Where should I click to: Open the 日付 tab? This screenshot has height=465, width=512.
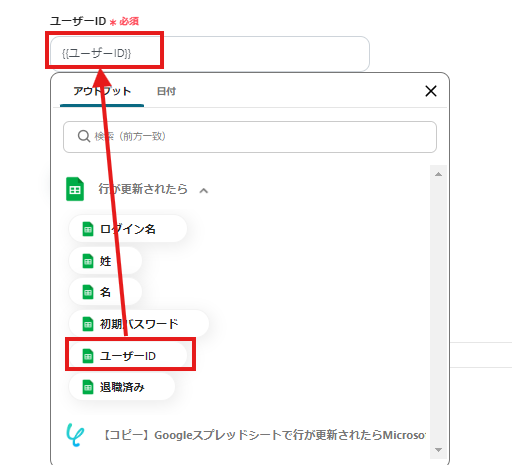[x=166, y=91]
